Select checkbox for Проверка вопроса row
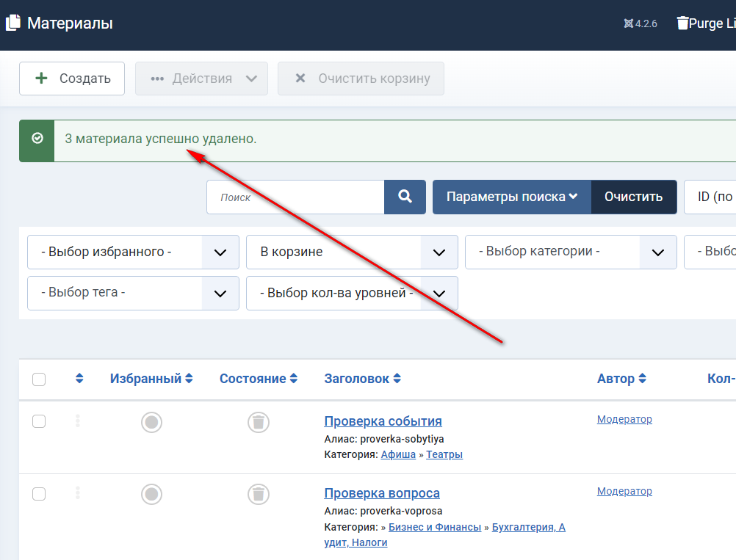This screenshot has height=560, width=736. pos(39,494)
